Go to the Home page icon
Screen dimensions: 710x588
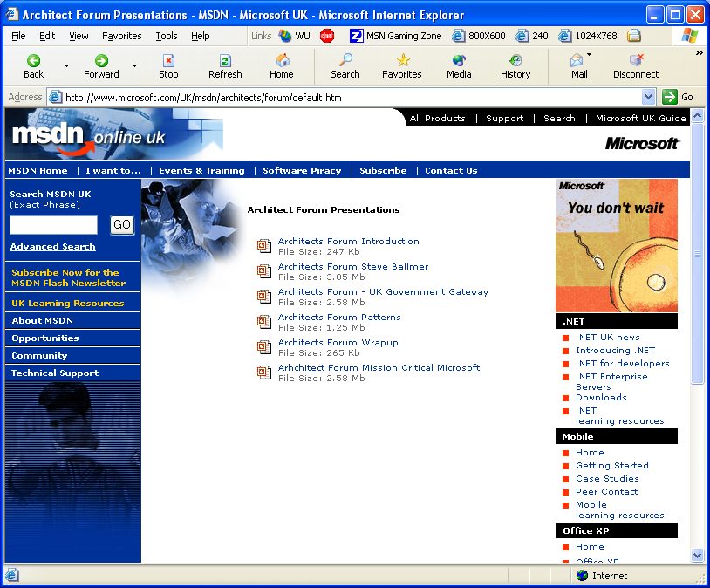coord(282,60)
